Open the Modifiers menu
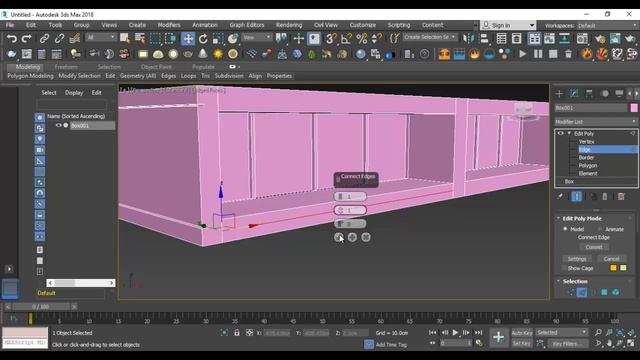This screenshot has width=640, height=360. [169, 25]
